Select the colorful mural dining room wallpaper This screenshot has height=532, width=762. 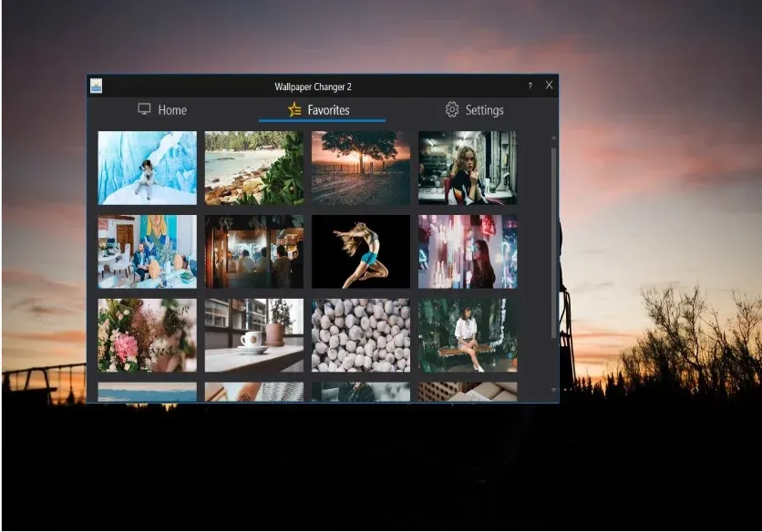coord(148,251)
